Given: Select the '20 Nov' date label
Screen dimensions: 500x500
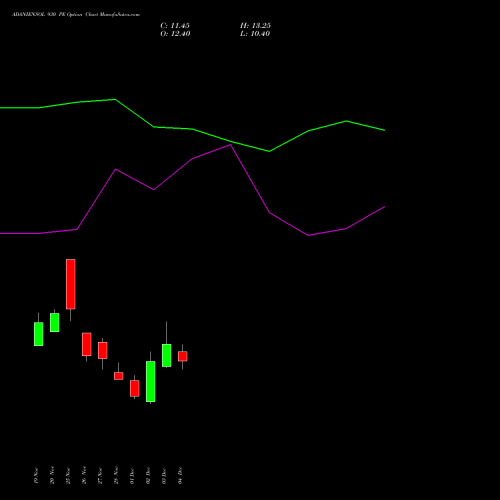Looking at the screenshot, I should pos(52,475).
